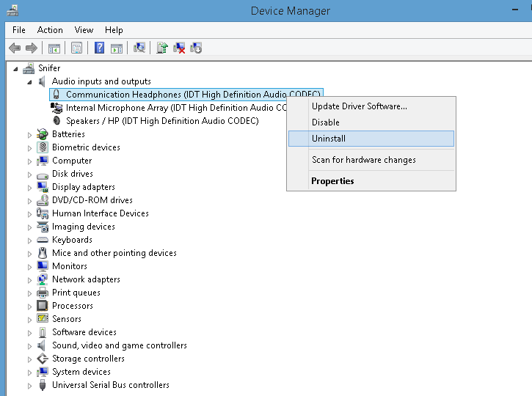Click the Keyboards icon
The height and width of the screenshot is (396, 532).
tap(43, 240)
